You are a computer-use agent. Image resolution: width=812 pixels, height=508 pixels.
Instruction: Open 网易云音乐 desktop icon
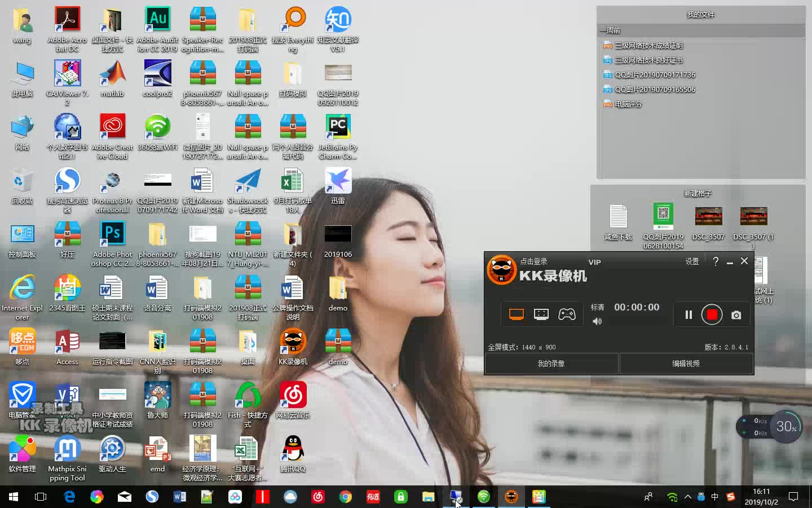[293, 400]
